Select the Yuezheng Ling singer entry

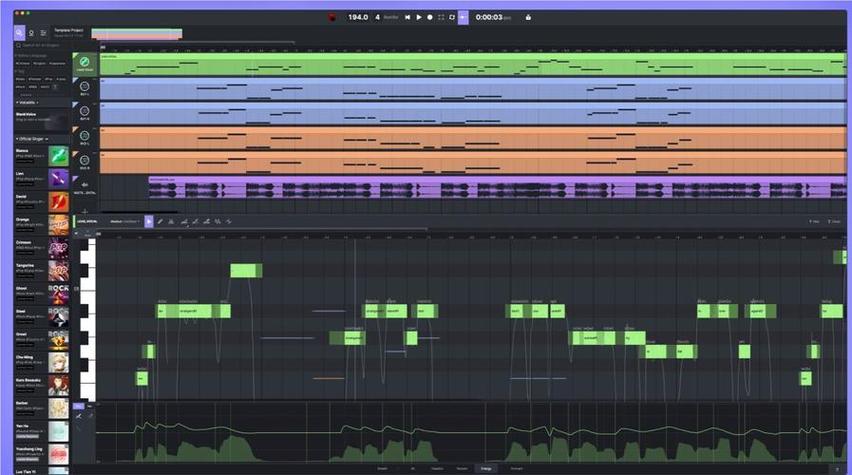pyautogui.click(x=42, y=454)
